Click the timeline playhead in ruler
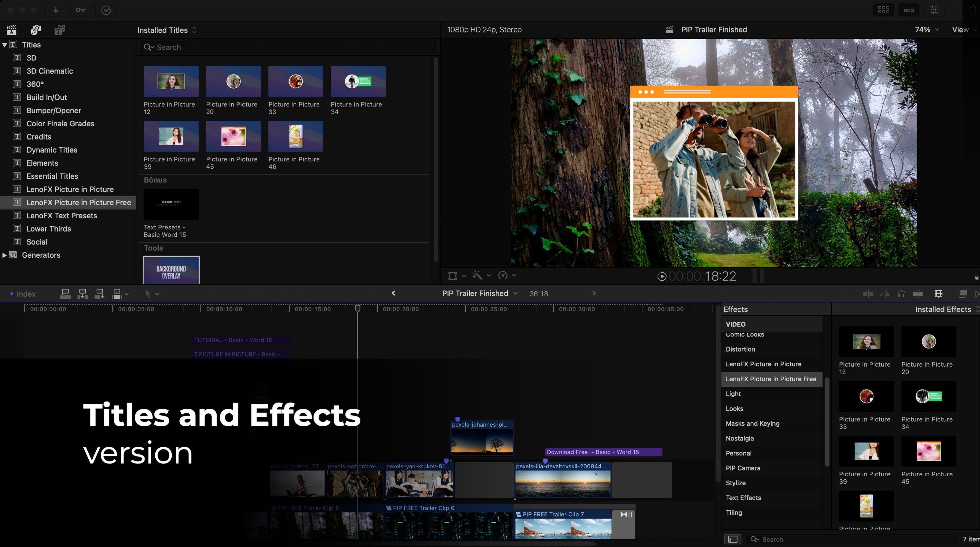Screen dimensions: 980x547 click(x=358, y=309)
